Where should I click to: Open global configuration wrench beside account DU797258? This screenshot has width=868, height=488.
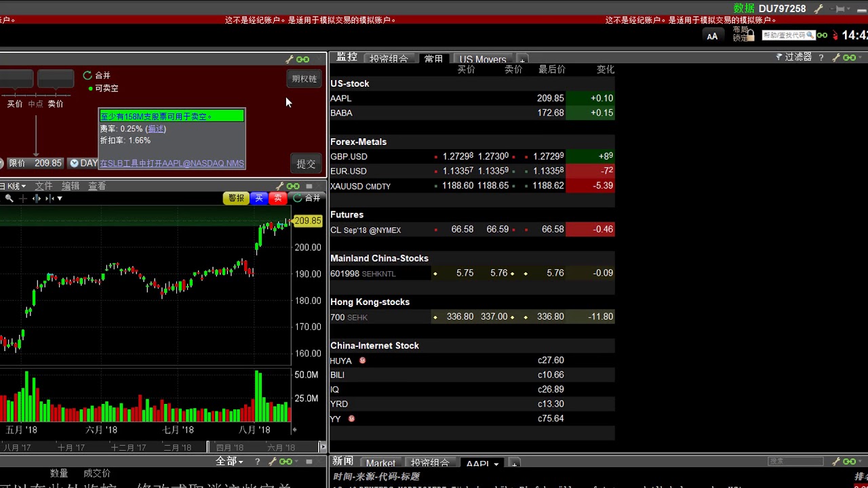click(x=818, y=9)
